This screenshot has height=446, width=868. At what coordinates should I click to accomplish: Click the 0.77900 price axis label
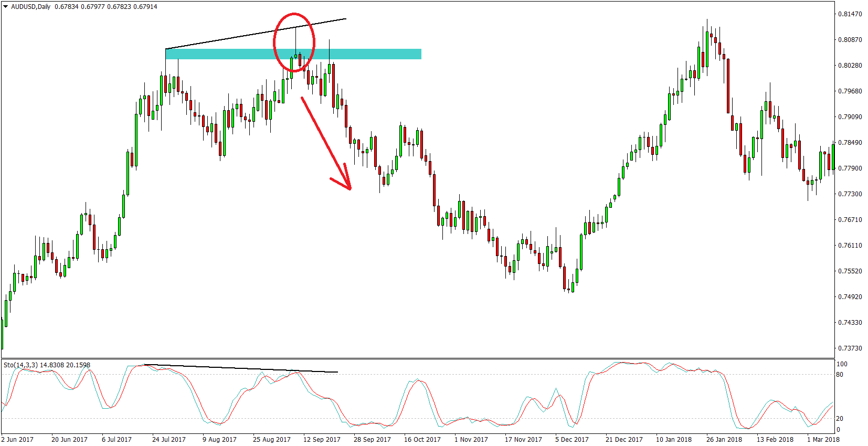click(x=850, y=168)
